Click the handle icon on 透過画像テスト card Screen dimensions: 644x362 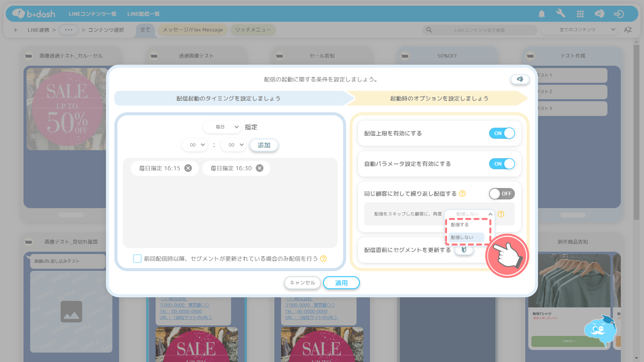pyautogui.click(x=154, y=56)
